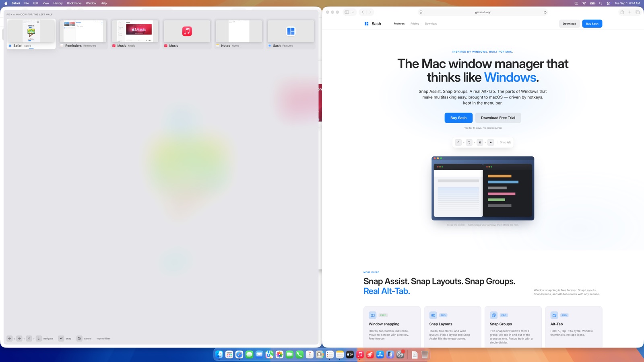Screen dimensions: 644x362
Task: Click the Window snapping card icon
Action: (x=373, y=315)
